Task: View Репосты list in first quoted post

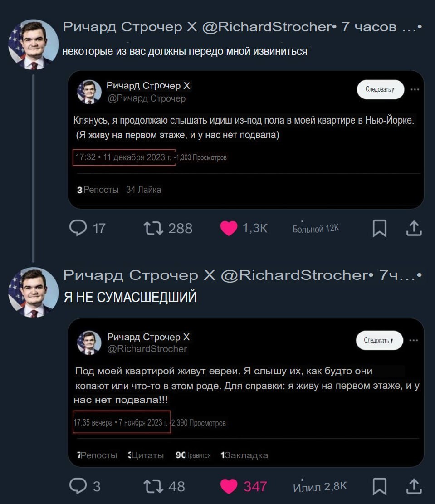Action: tap(98, 190)
